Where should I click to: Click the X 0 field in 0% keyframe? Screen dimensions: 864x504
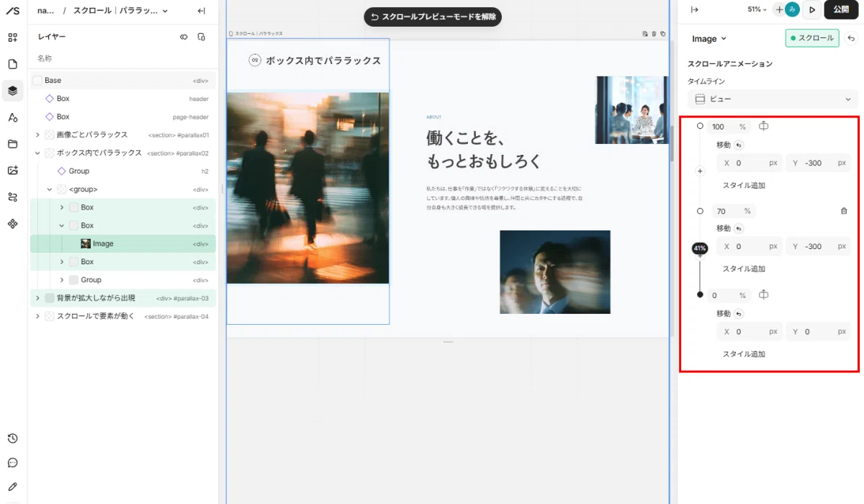coord(749,332)
